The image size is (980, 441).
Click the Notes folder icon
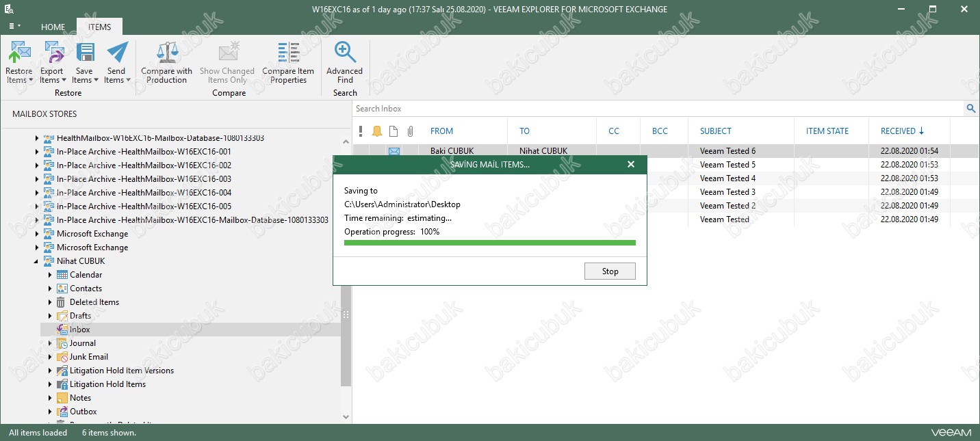pos(62,398)
